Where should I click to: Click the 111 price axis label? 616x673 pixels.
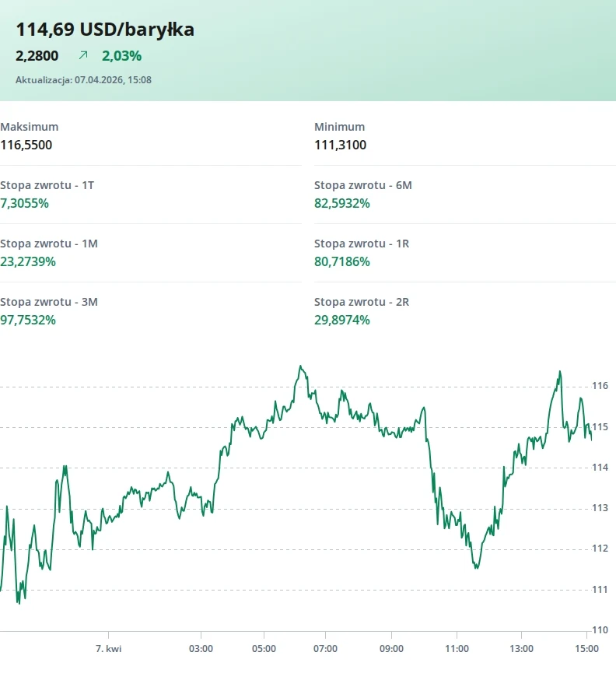(x=600, y=589)
